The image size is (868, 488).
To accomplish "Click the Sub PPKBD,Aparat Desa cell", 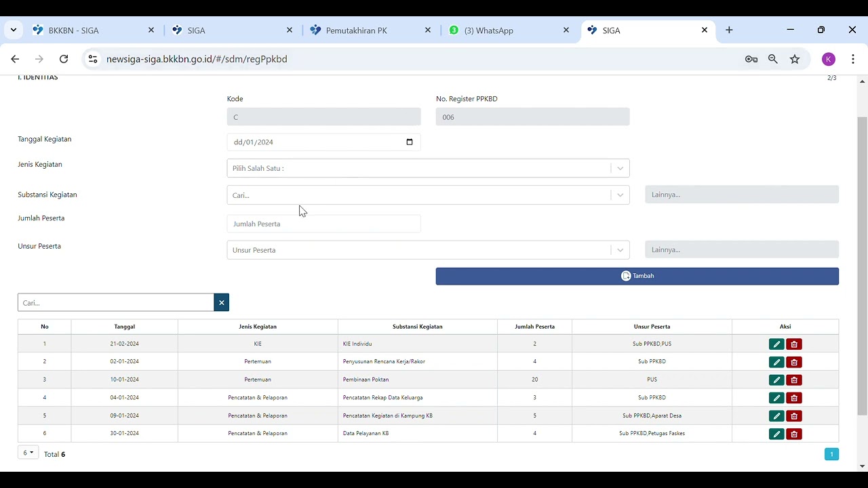I will 652,415.
